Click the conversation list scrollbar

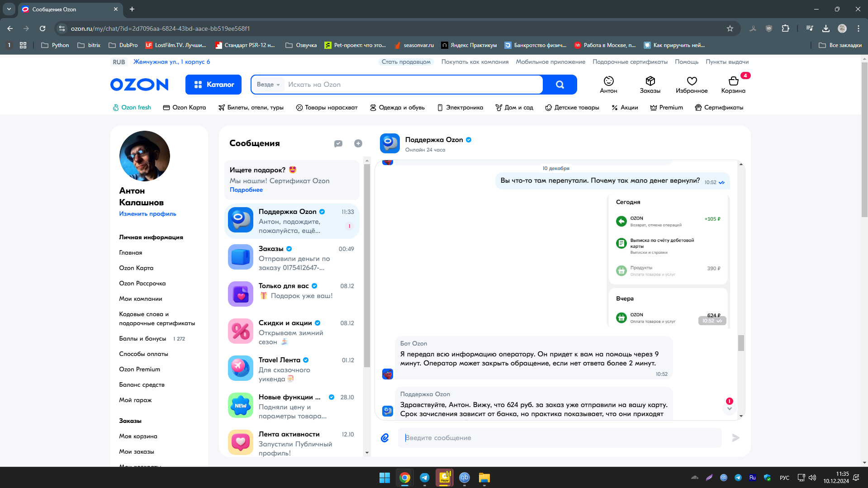367,266
